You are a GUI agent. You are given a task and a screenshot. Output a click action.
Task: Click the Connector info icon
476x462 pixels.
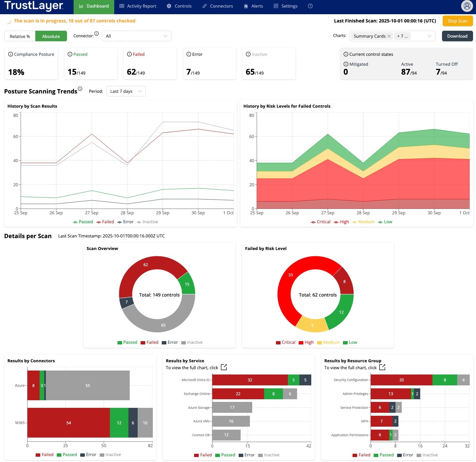click(x=96, y=34)
